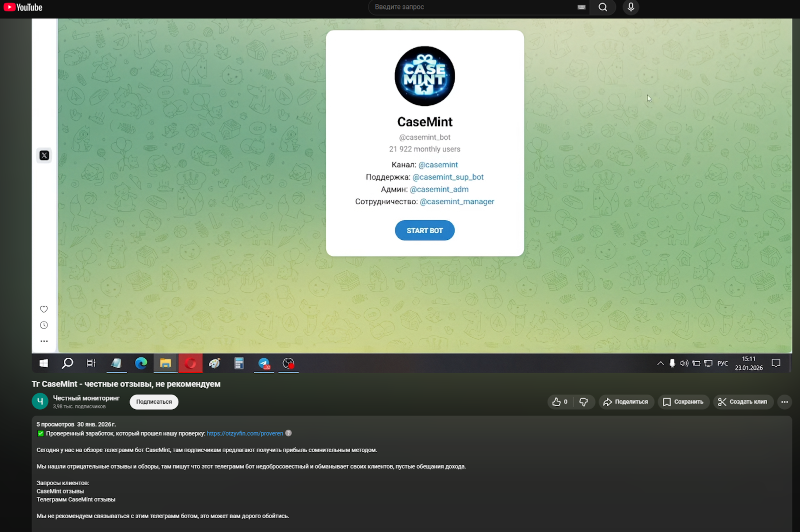Like the video with thumbs-up button

560,402
